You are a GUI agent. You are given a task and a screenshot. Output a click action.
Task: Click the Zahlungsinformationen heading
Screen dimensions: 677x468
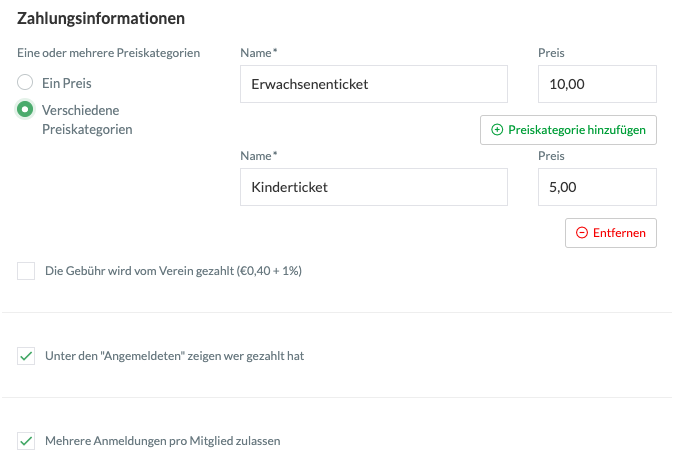(101, 19)
